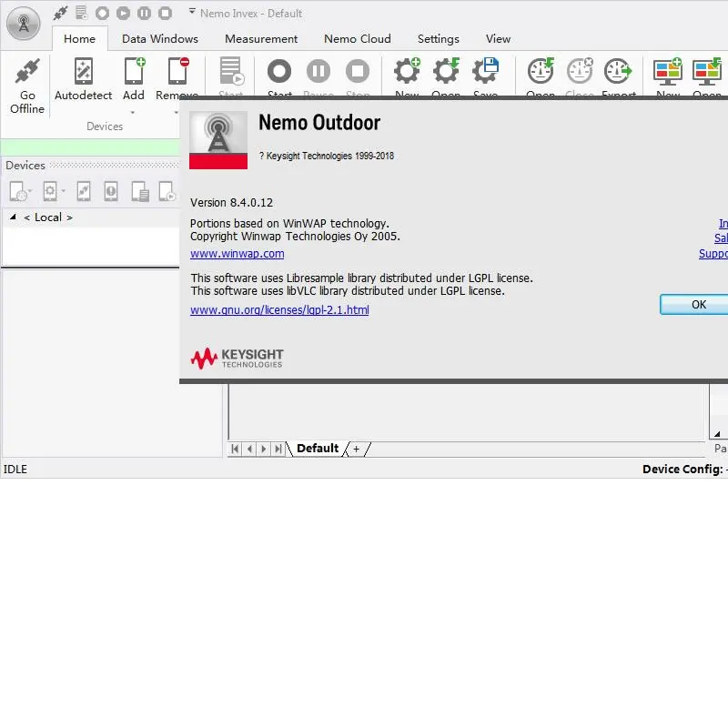Viewport: 728px width, 728px height.
Task: Click the IDLE status bar text
Action: (x=15, y=470)
